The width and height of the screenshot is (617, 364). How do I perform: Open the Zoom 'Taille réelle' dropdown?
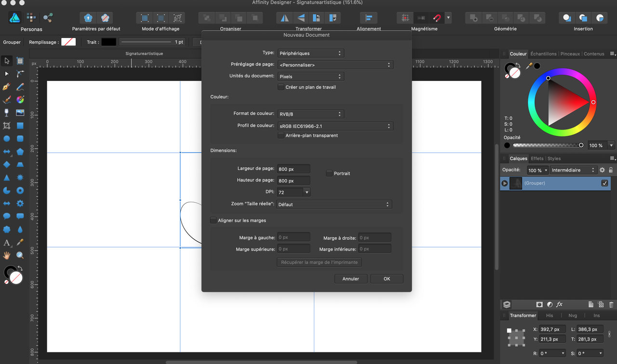(x=335, y=204)
